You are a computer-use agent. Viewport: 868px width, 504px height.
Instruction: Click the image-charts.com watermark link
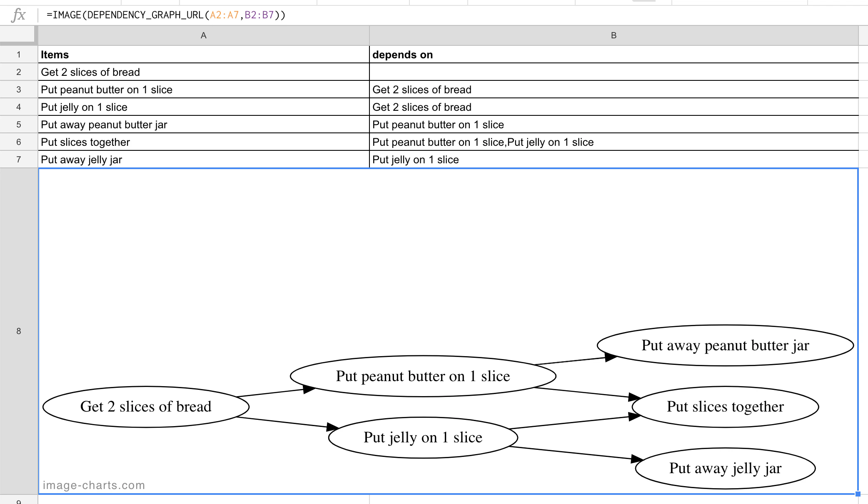coord(94,485)
